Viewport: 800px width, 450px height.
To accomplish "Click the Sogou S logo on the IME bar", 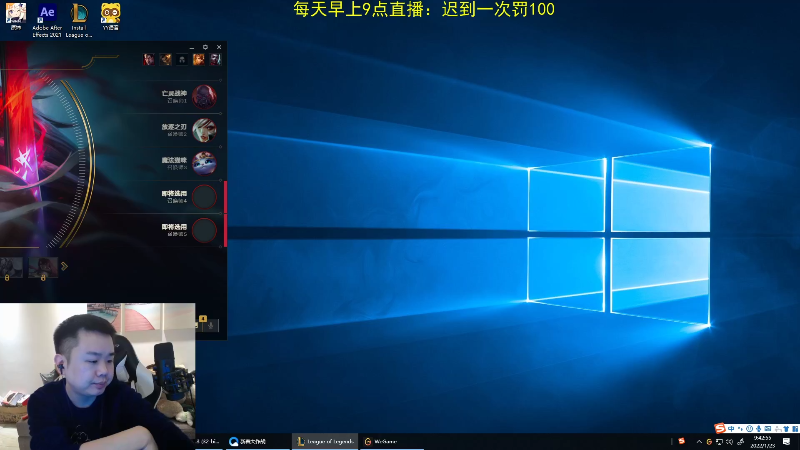I will point(720,429).
